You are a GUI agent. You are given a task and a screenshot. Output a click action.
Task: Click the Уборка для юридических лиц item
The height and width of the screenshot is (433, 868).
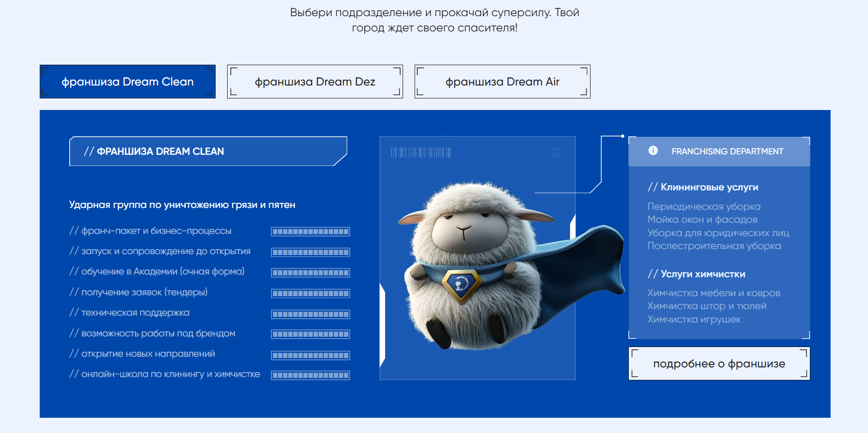click(x=718, y=233)
